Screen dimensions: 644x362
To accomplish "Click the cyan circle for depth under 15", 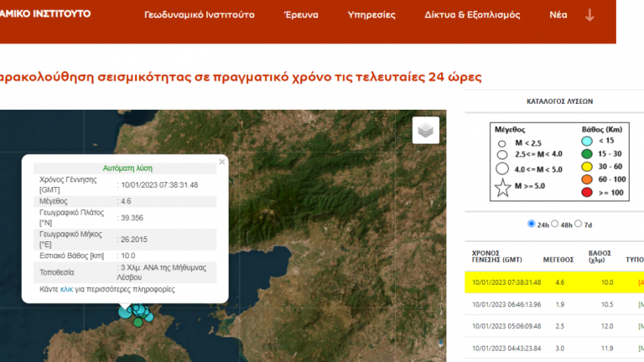I will coord(587,141).
